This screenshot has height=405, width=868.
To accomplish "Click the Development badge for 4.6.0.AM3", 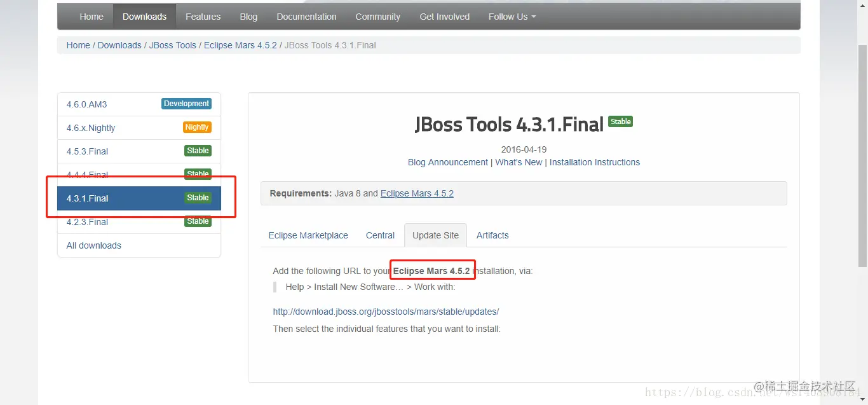I will tap(186, 104).
